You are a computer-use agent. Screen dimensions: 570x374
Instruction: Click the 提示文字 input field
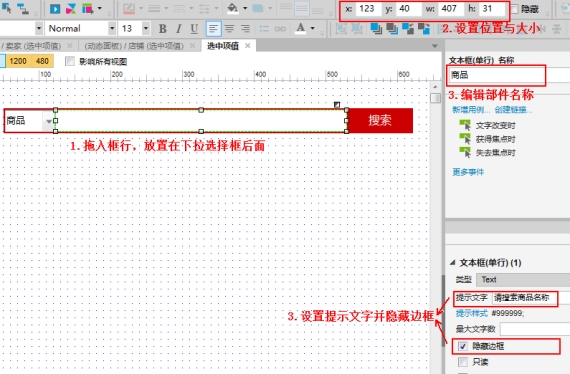pyautogui.click(x=524, y=298)
